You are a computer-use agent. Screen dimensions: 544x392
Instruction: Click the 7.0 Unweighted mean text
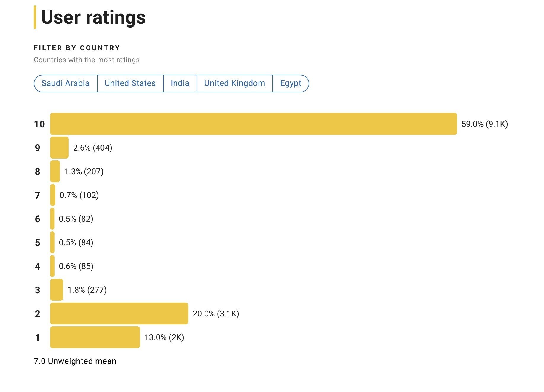point(75,361)
